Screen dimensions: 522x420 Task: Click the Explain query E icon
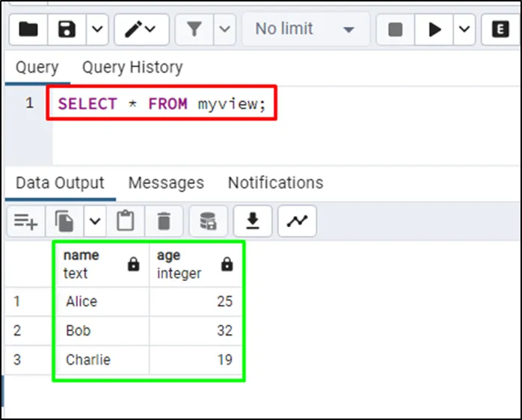[x=500, y=30]
